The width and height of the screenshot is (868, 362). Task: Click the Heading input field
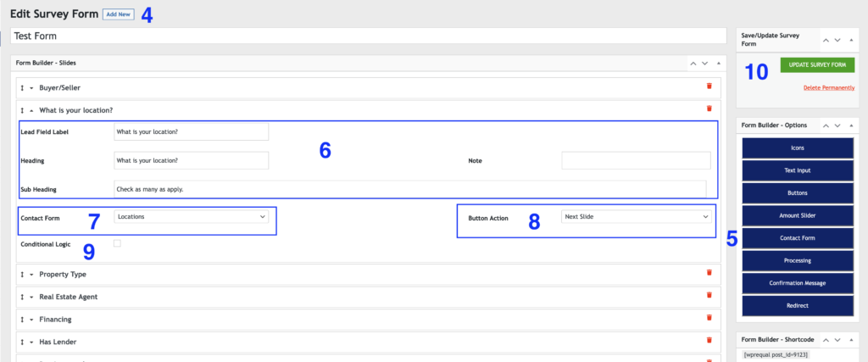[192, 160]
